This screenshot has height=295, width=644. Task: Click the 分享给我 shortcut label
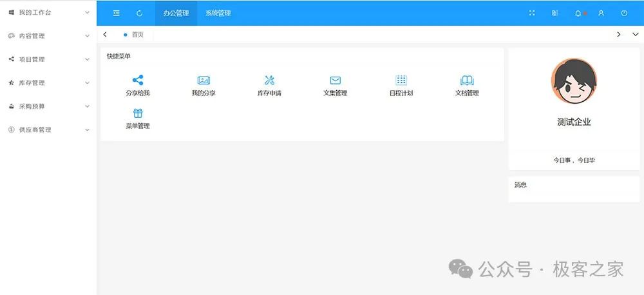(138, 93)
